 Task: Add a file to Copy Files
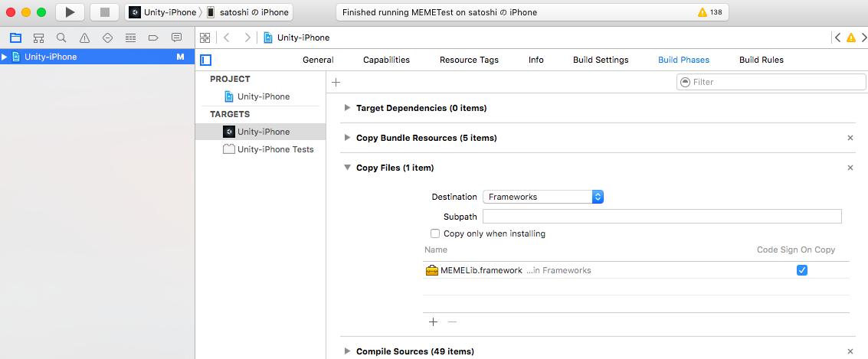pyautogui.click(x=433, y=322)
